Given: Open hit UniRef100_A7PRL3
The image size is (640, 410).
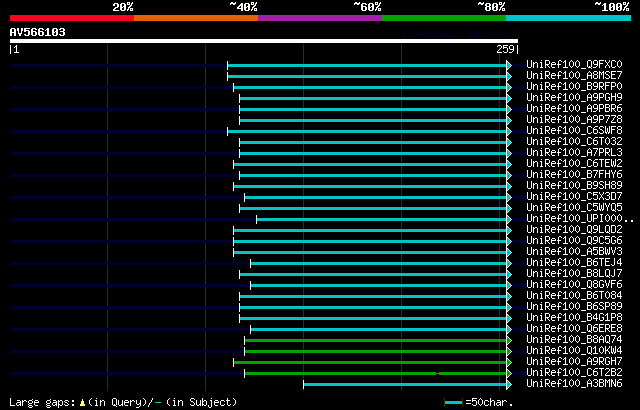Looking at the screenshot, I should coord(574,153).
